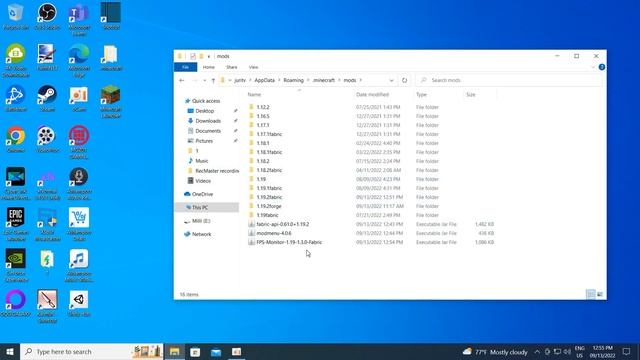
Task: Open Pictures in navigation pane
Action: pyautogui.click(x=204, y=141)
